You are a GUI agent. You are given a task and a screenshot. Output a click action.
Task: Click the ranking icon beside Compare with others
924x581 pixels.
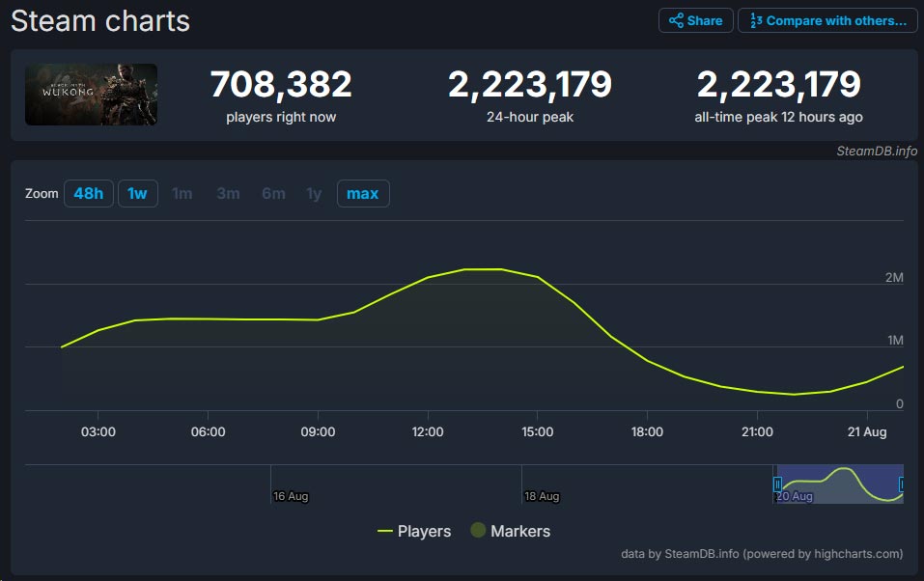[x=756, y=21]
